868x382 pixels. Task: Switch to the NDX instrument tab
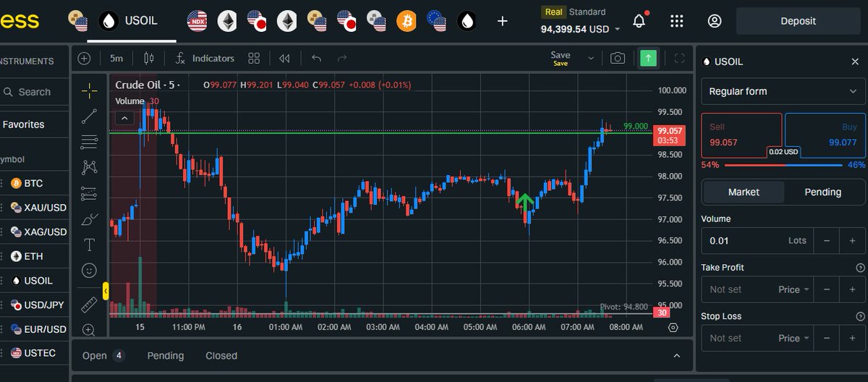tap(197, 21)
